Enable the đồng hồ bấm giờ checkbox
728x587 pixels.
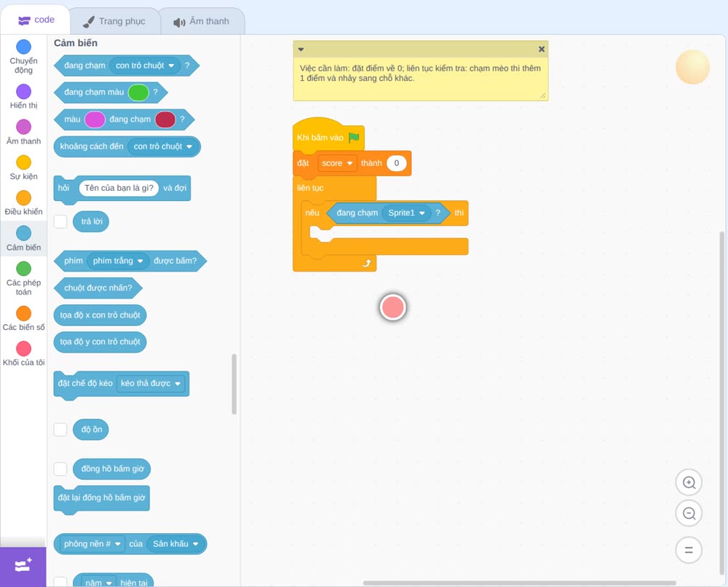[x=60, y=468]
